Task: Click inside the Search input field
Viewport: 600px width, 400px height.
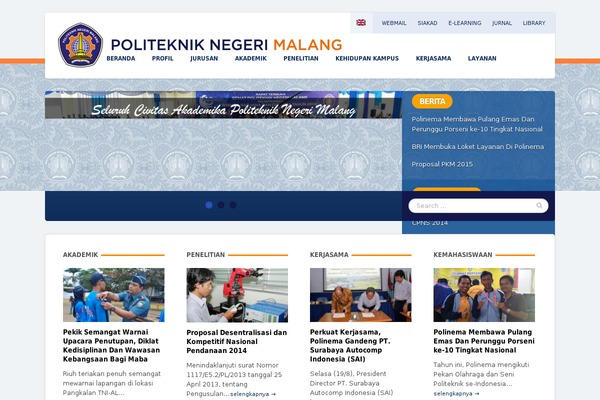Action: [x=478, y=206]
